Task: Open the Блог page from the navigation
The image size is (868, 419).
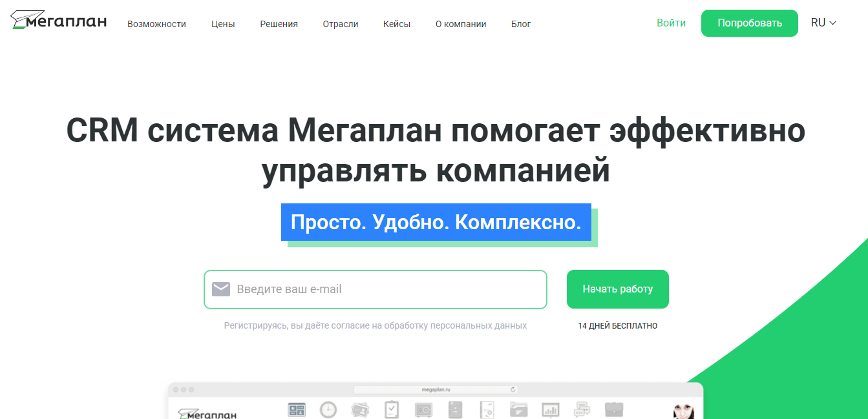Action: coord(520,23)
